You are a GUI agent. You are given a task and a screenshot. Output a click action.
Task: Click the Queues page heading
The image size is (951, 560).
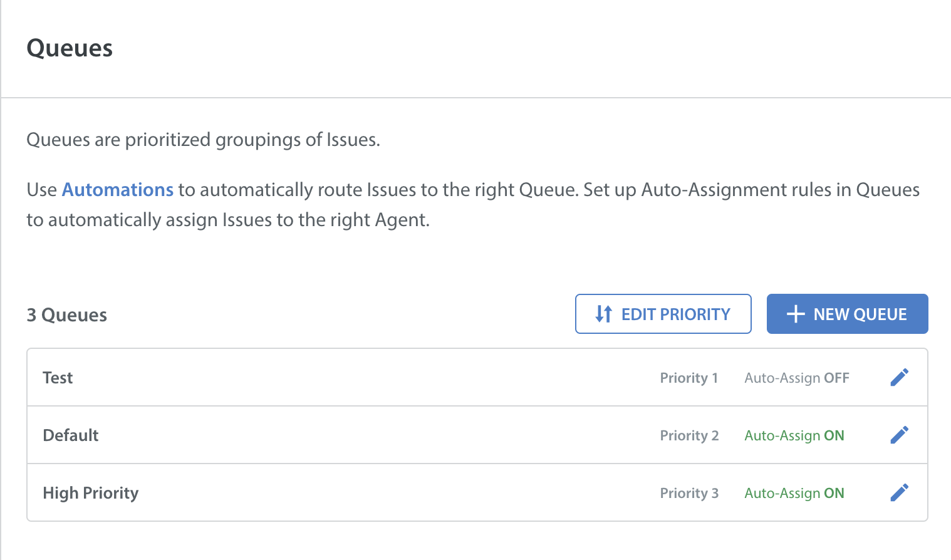click(x=70, y=48)
